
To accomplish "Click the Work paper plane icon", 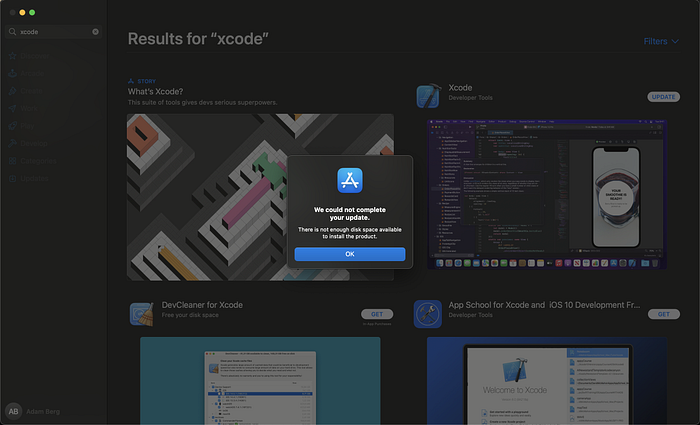I will pyautogui.click(x=12, y=108).
